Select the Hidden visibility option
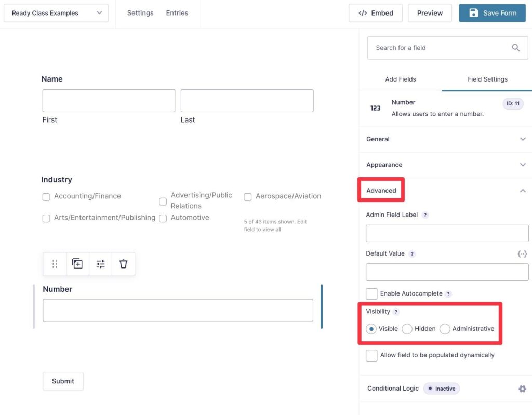This screenshot has width=532, height=415. [x=407, y=329]
